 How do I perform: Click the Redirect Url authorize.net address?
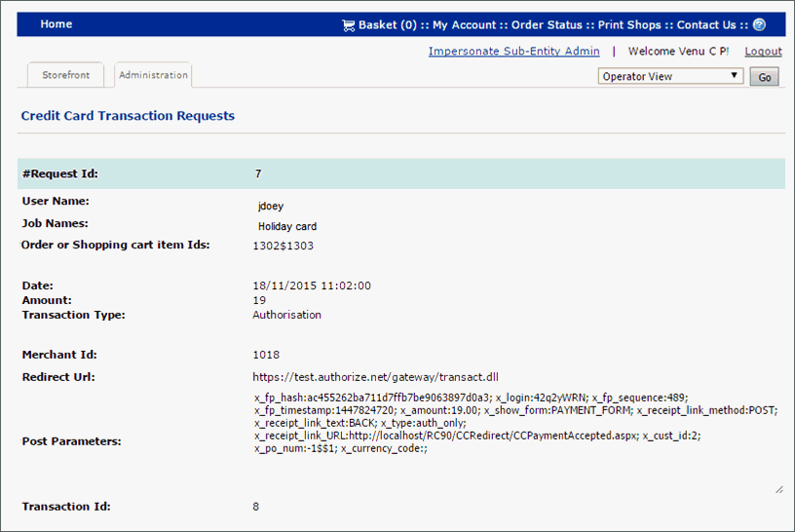pyautogui.click(x=375, y=377)
